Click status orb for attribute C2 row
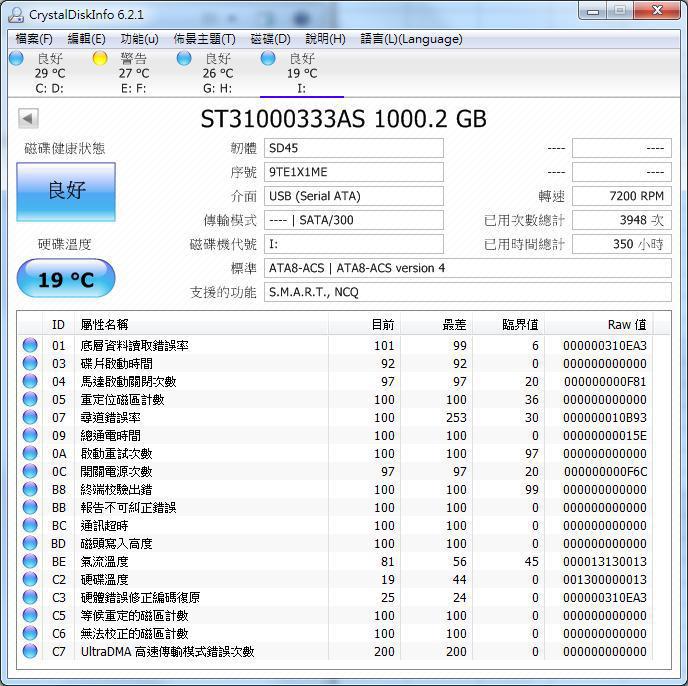Viewport: 688px width, 686px height. (30, 579)
